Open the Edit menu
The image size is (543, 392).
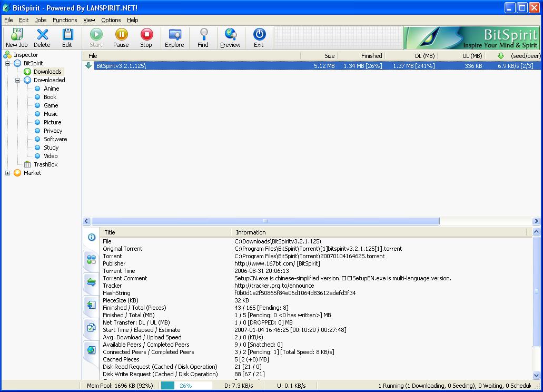pos(24,20)
